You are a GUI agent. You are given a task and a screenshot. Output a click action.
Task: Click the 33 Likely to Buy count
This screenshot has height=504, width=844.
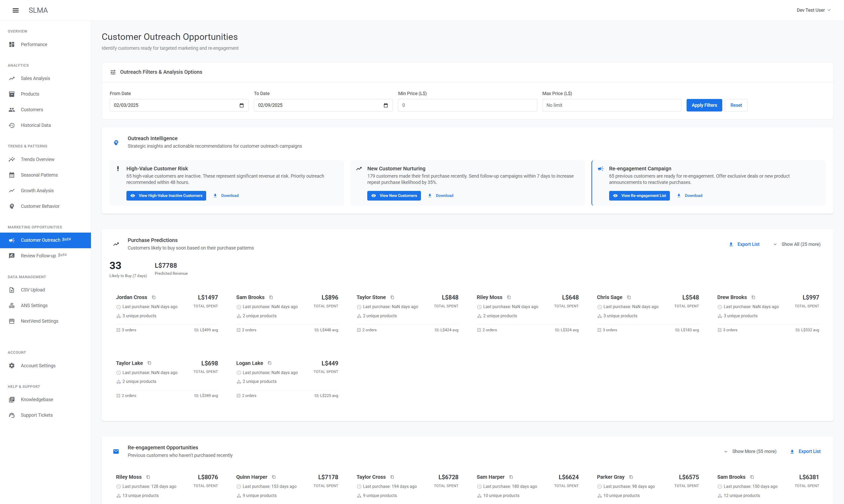point(115,266)
